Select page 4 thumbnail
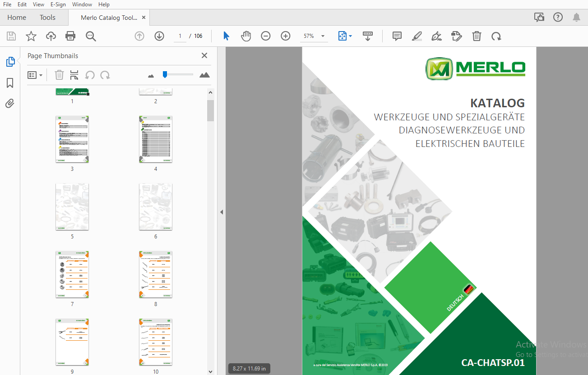Image resolution: width=588 pixels, height=375 pixels. (x=156, y=139)
